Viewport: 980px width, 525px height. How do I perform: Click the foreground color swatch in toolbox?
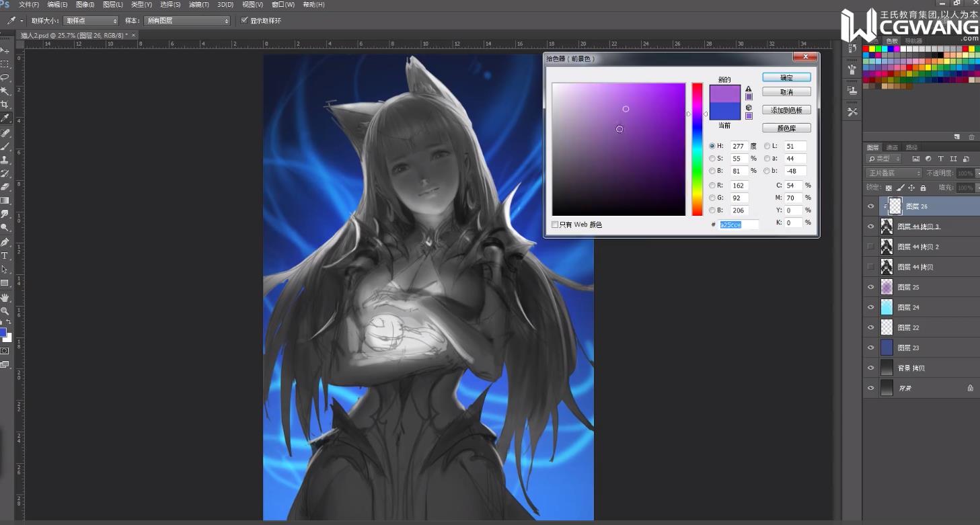point(3,332)
